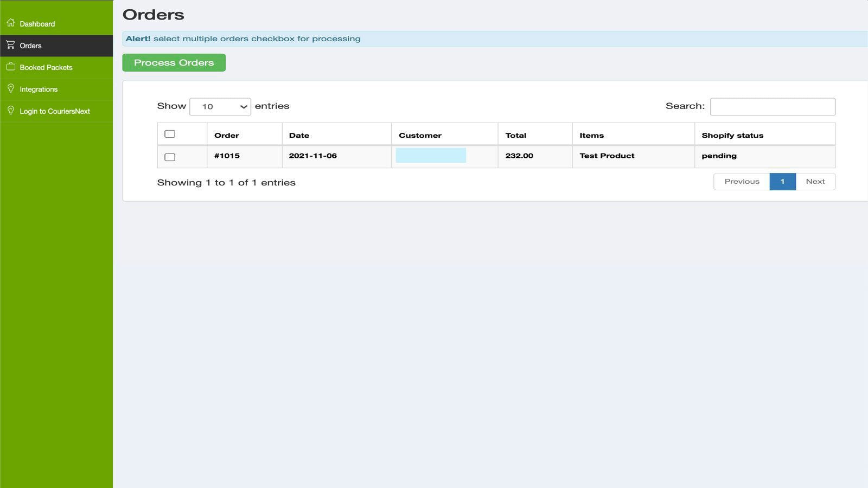The width and height of the screenshot is (868, 488).
Task: Click the Integrations lightbulb icon
Action: 10,88
